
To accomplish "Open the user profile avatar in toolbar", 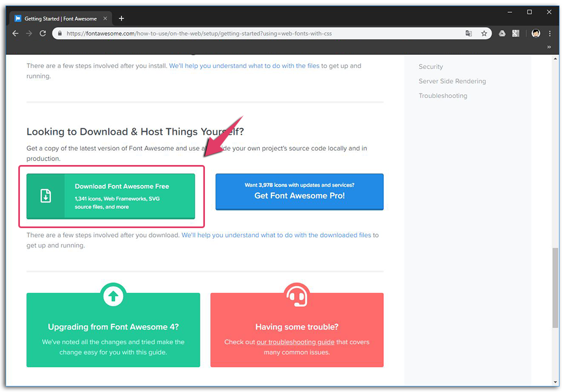I will (536, 33).
